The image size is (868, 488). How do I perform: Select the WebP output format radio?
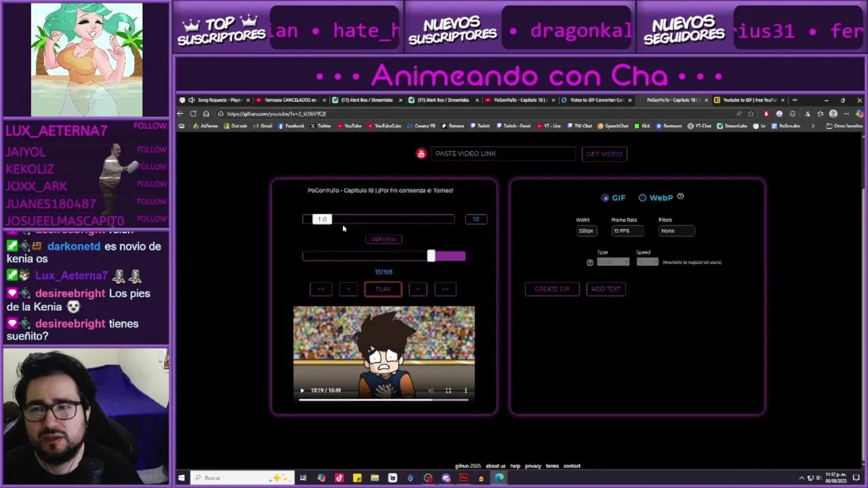point(642,198)
